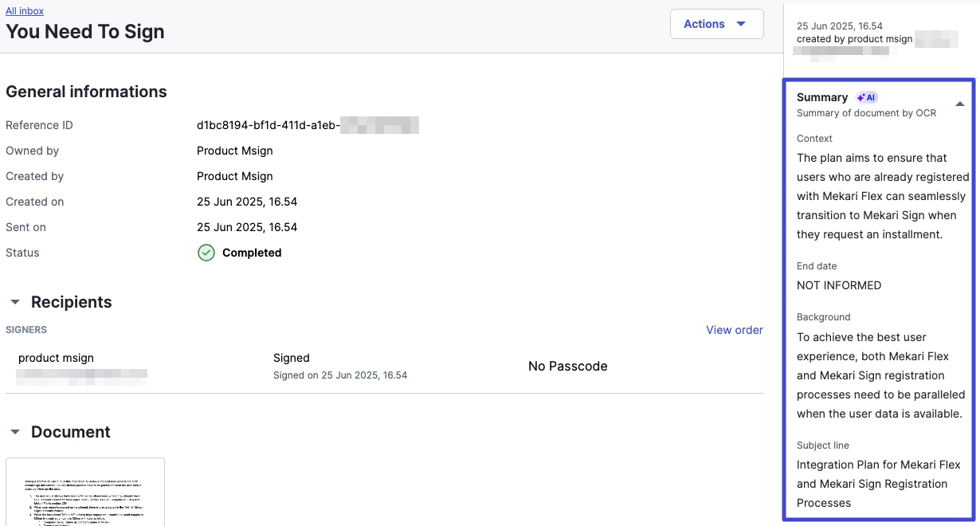
Task: Click the Subject line summary text
Action: (x=878, y=484)
